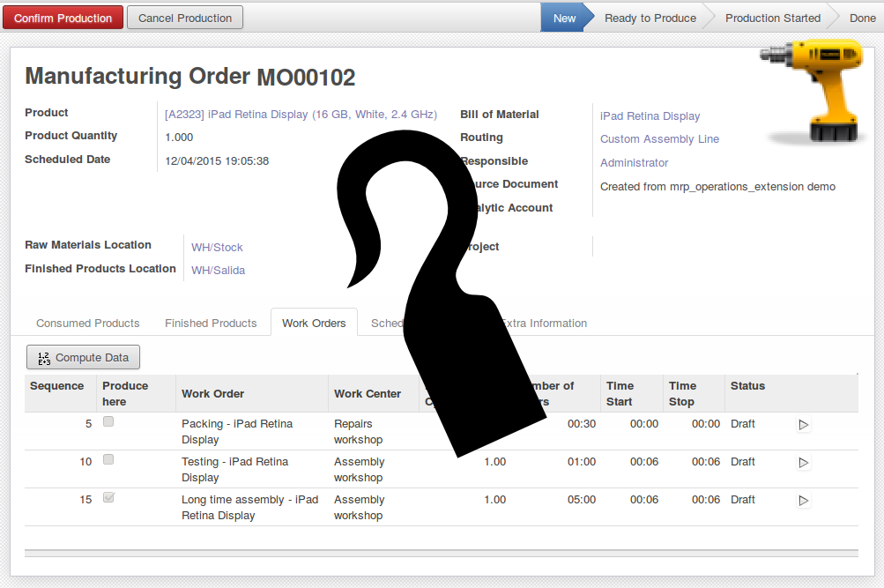884x588 pixels.
Task: Open the Administrator responsible link
Action: tap(632, 162)
